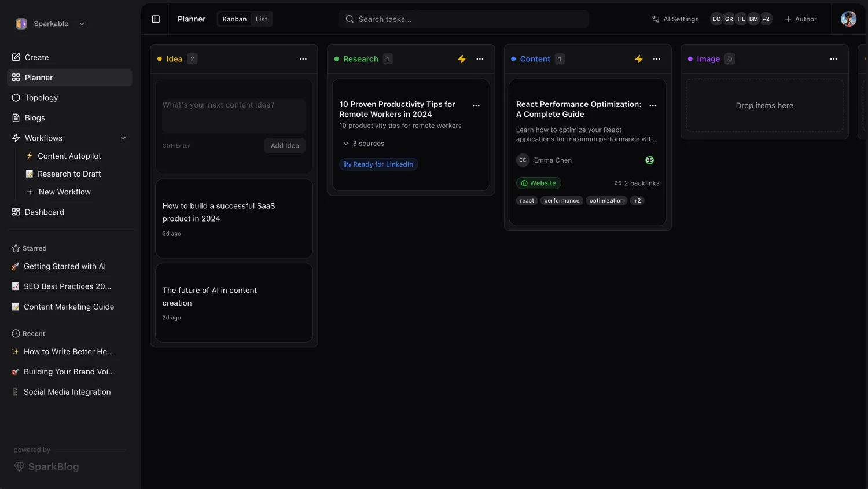Open the Content column options menu
This screenshot has width=868, height=489.
point(657,59)
